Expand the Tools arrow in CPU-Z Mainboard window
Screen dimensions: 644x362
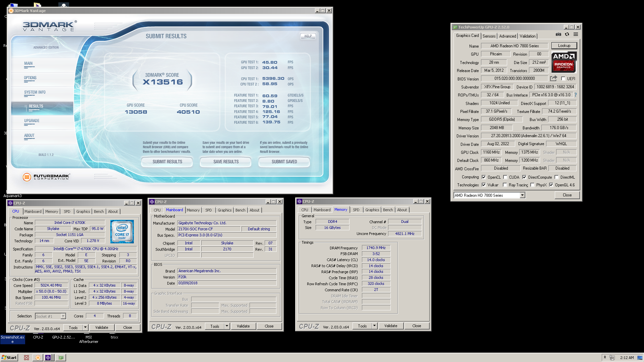click(x=227, y=326)
